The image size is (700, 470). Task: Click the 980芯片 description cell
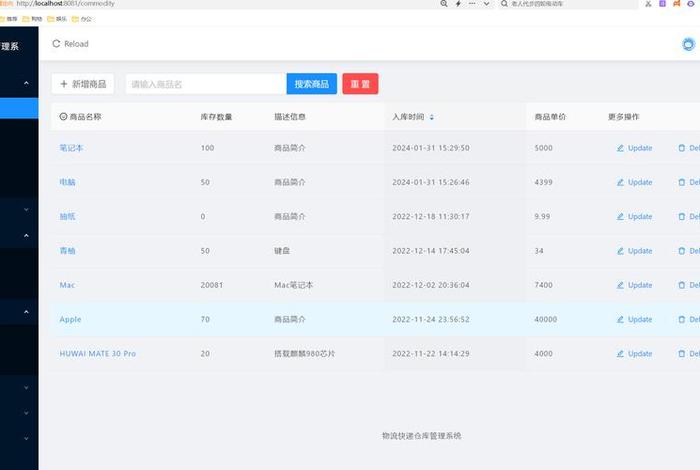pos(304,354)
